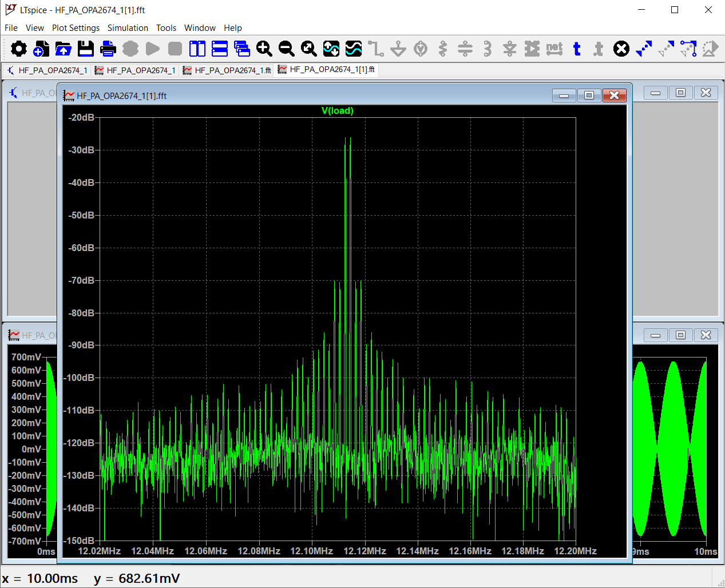725x588 pixels.
Task: Print the plot using the printer icon
Action: (x=108, y=49)
